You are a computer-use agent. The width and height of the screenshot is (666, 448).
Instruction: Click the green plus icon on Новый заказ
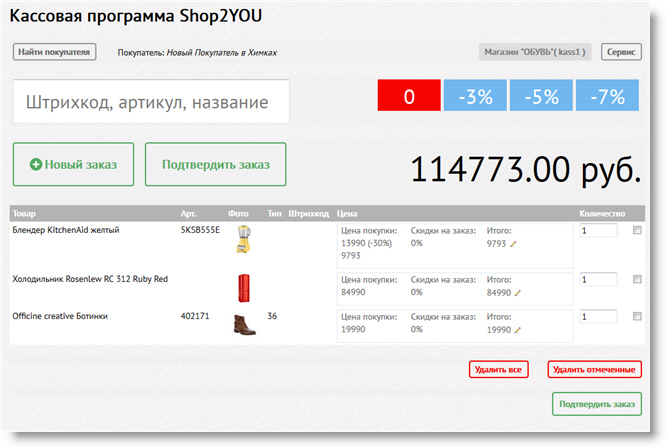[x=36, y=164]
